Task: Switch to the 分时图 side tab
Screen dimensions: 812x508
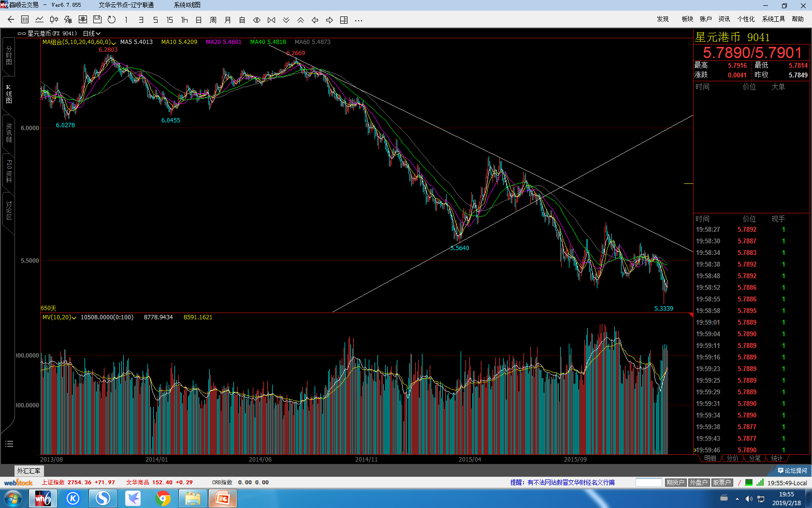Action: 9,56
